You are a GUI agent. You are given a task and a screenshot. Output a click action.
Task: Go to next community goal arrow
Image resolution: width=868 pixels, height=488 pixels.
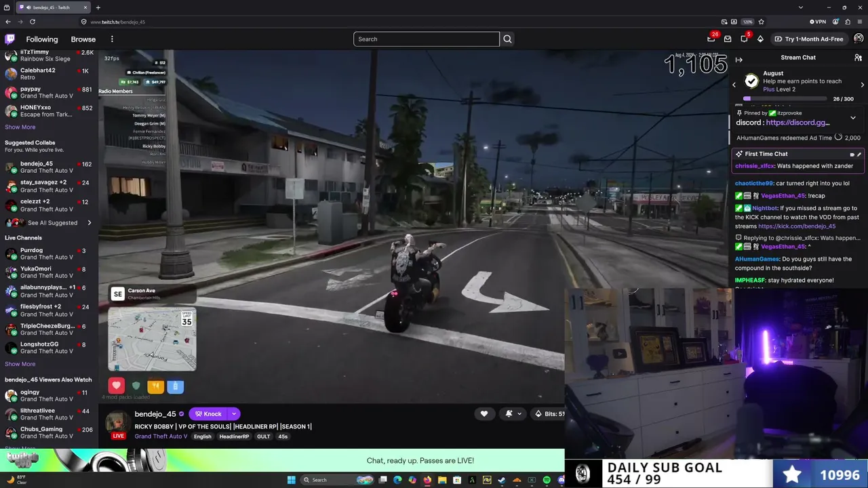point(862,85)
